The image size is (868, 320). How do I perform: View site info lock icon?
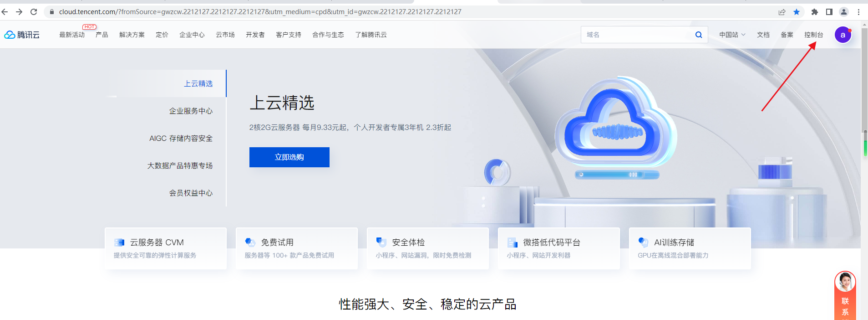(x=52, y=12)
